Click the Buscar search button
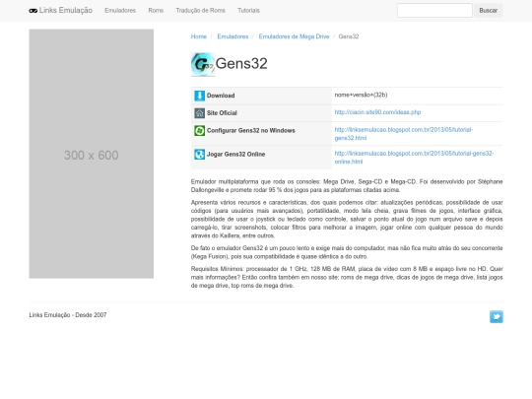The image size is (532, 399). (x=489, y=11)
